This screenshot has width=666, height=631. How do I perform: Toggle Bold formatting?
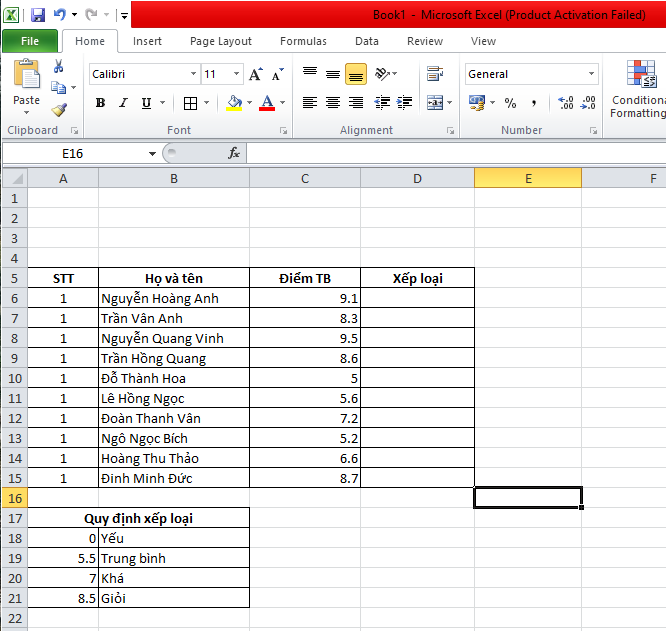pos(101,103)
